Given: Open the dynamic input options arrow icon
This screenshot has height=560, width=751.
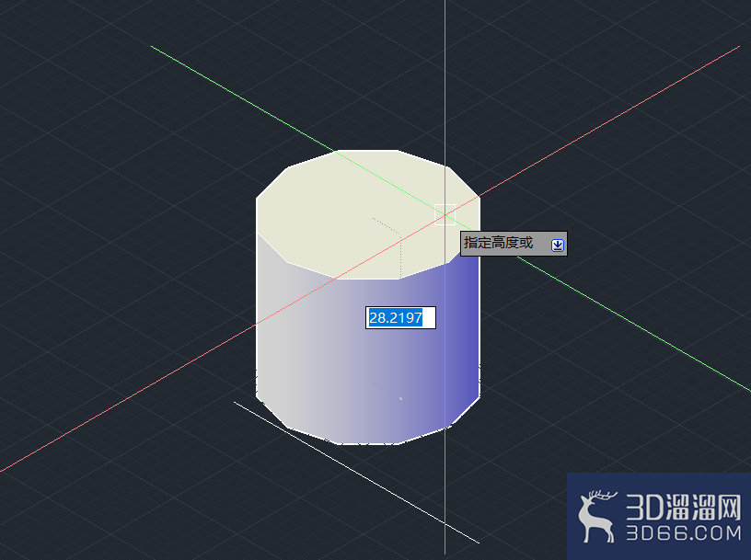Looking at the screenshot, I should point(558,246).
